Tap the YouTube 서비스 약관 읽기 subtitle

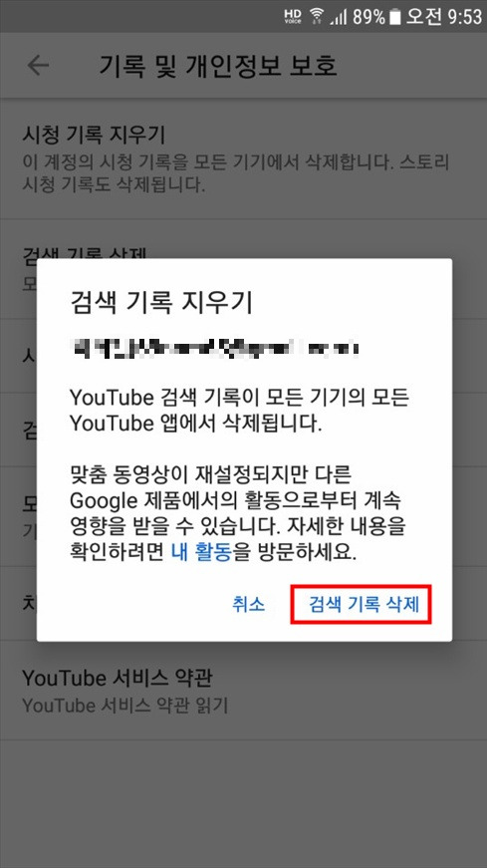pyautogui.click(x=125, y=706)
